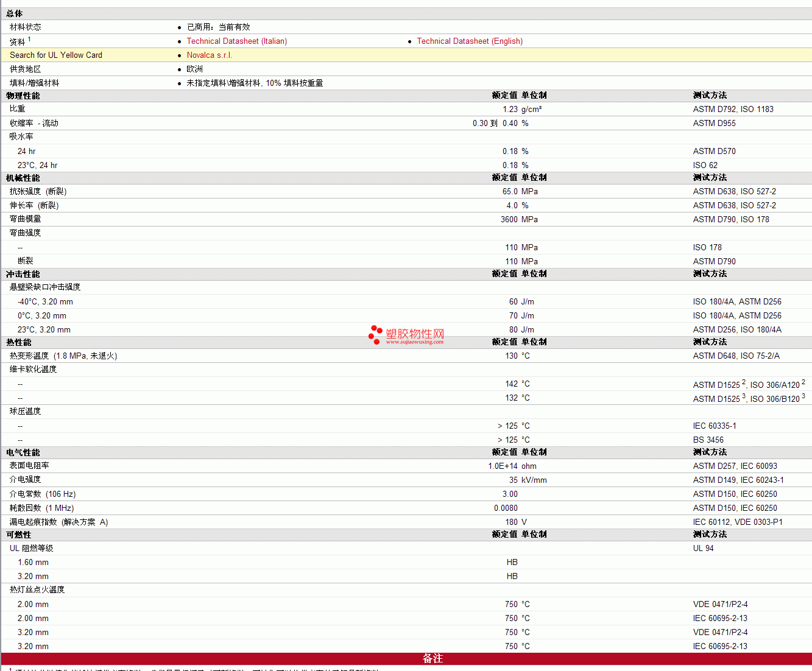Screen dimensions: 812x671
Task: Click the '填料/增强材料' row label
Action: tap(35, 83)
